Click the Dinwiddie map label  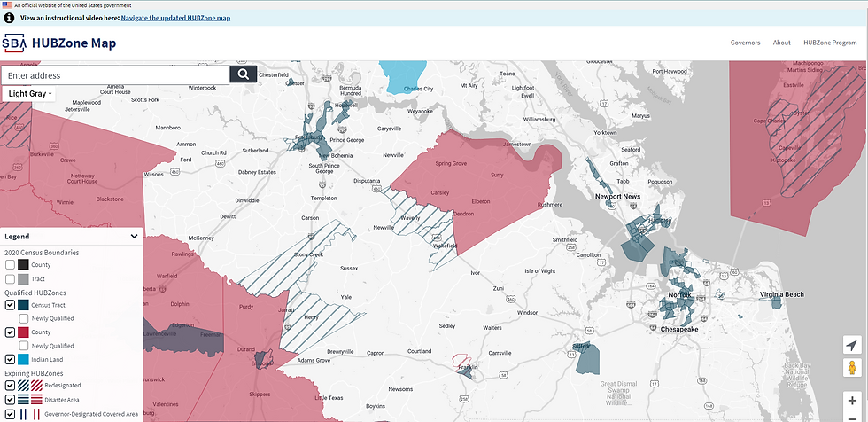click(246, 200)
